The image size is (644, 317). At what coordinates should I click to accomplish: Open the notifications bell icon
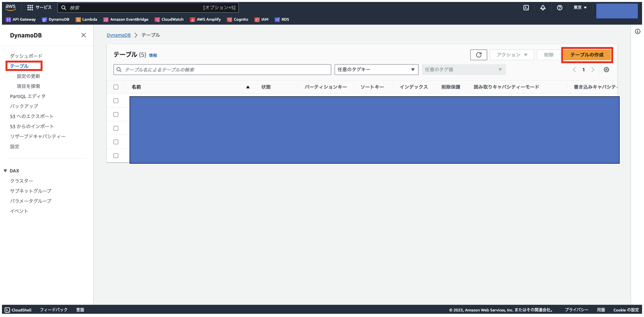pyautogui.click(x=543, y=7)
